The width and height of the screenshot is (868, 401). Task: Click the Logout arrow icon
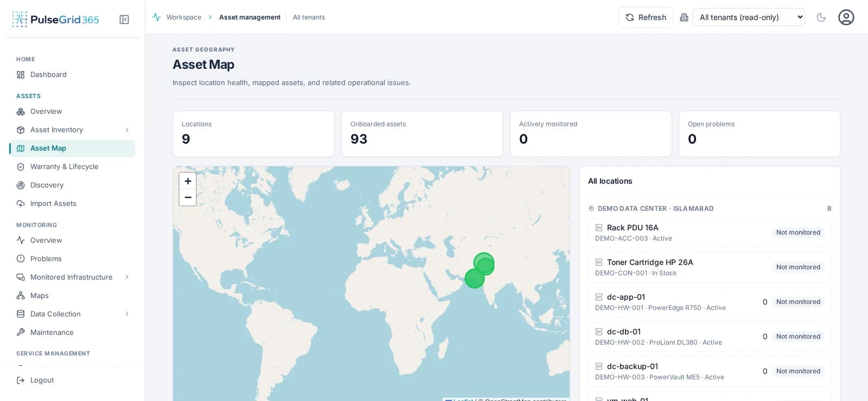point(21,380)
